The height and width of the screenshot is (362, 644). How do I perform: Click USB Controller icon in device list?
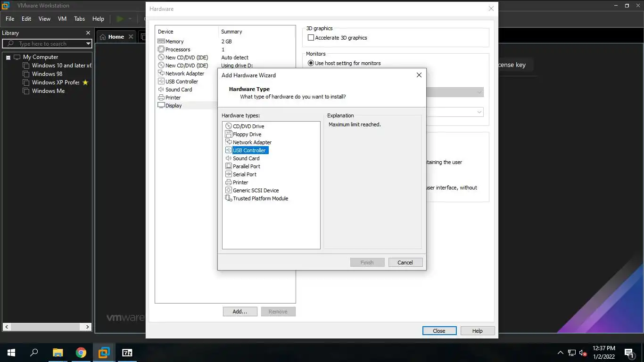pos(161,82)
